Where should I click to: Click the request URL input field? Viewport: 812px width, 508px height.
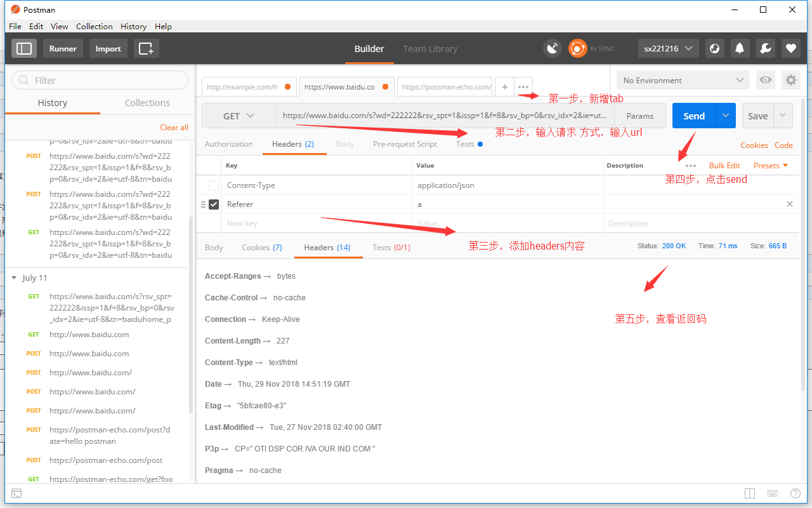[x=445, y=116]
